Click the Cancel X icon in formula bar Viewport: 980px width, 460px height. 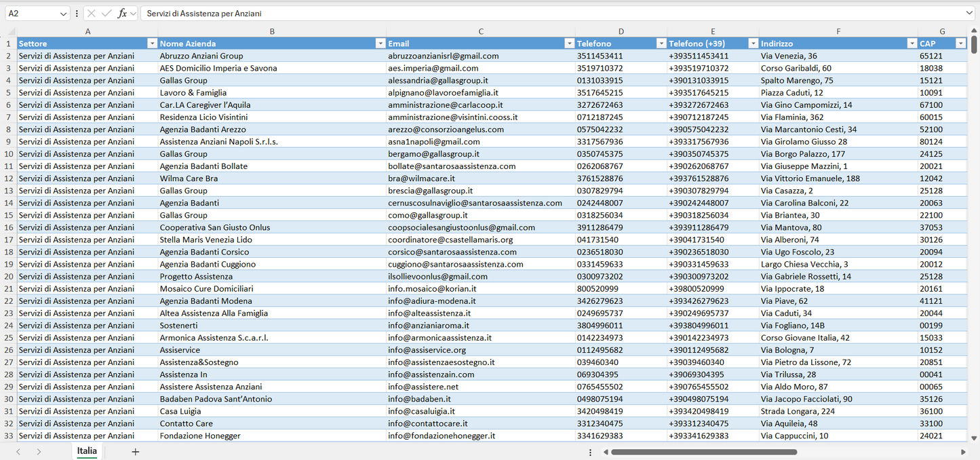click(92, 14)
